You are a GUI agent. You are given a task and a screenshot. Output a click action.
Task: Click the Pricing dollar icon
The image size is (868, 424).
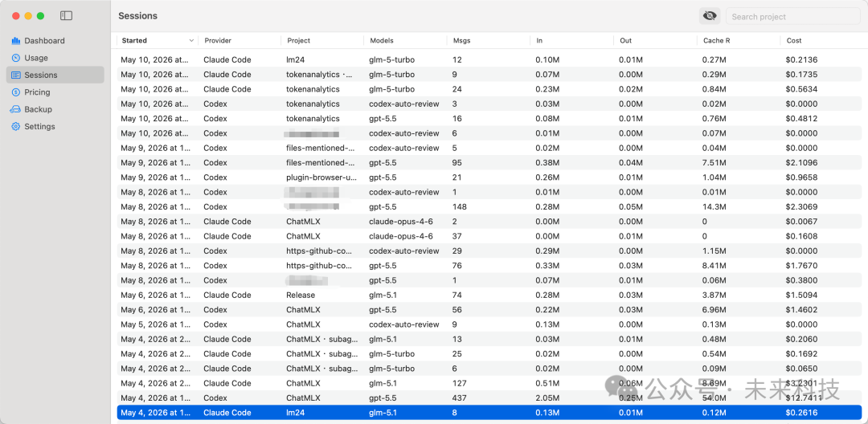(15, 92)
